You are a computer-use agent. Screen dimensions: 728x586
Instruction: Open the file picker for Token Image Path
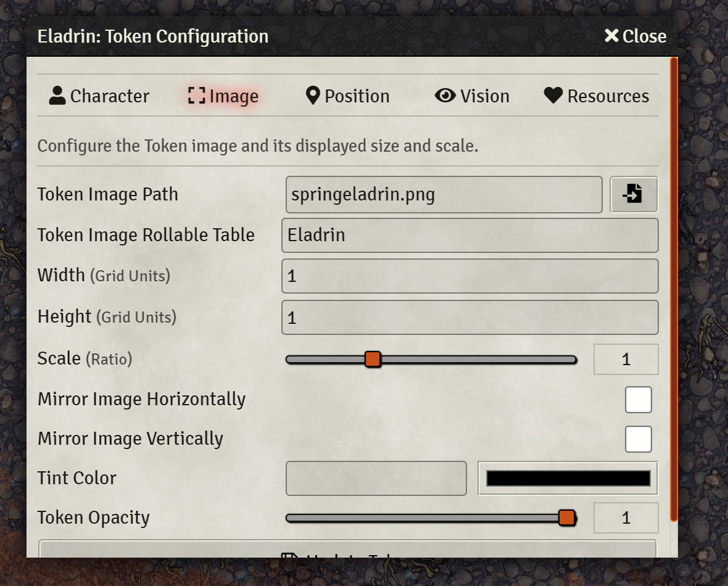634,194
